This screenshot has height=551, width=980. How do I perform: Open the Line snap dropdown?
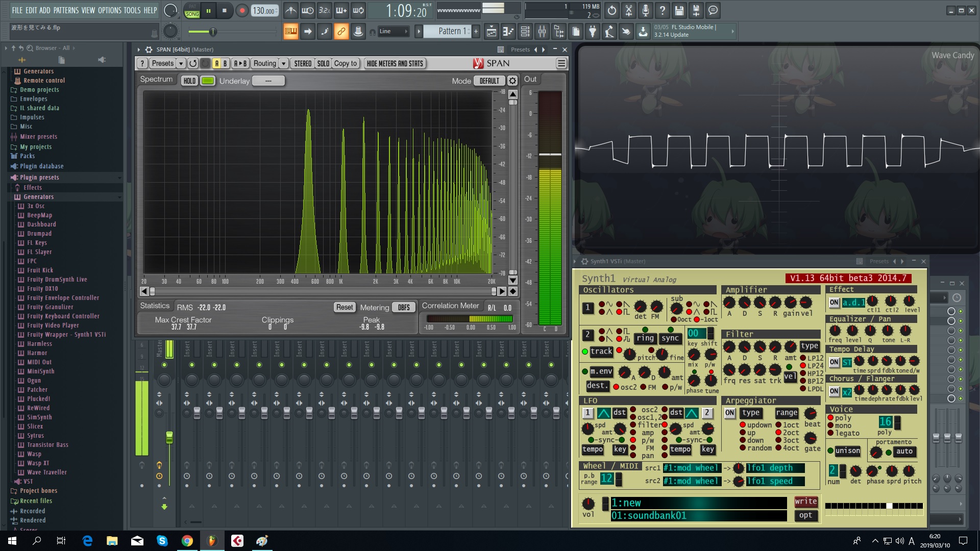394,32
